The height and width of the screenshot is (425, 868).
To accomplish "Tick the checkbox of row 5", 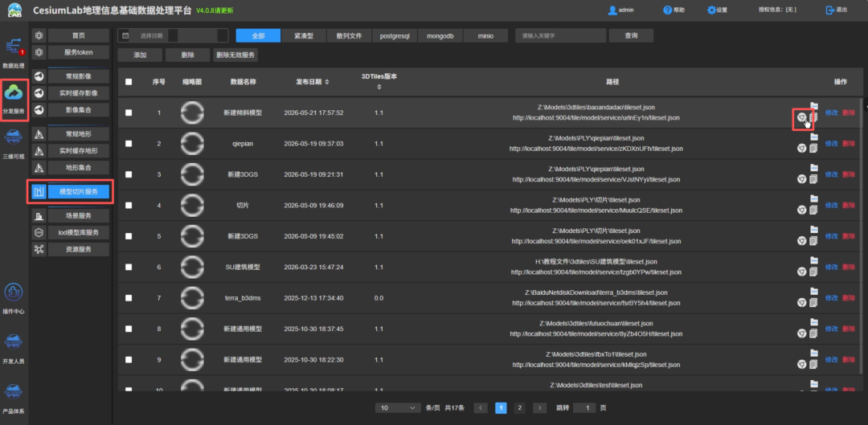I will pyautogui.click(x=129, y=236).
